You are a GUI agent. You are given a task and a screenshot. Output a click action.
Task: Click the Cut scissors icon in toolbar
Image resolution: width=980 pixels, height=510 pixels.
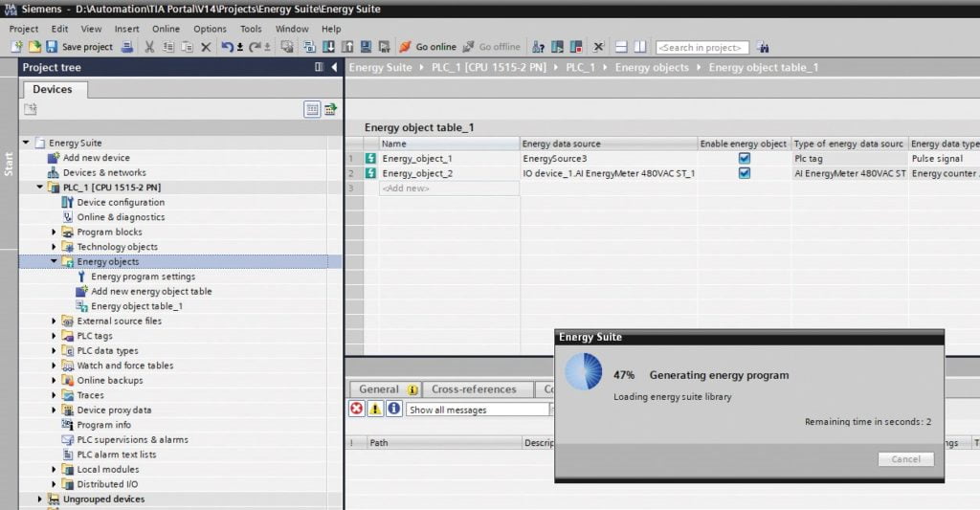149,47
